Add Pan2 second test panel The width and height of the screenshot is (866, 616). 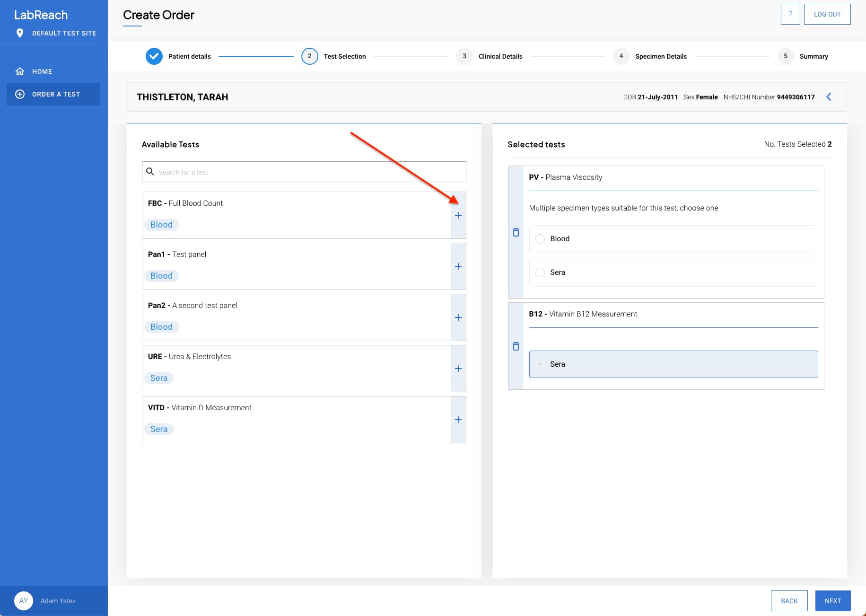458,317
